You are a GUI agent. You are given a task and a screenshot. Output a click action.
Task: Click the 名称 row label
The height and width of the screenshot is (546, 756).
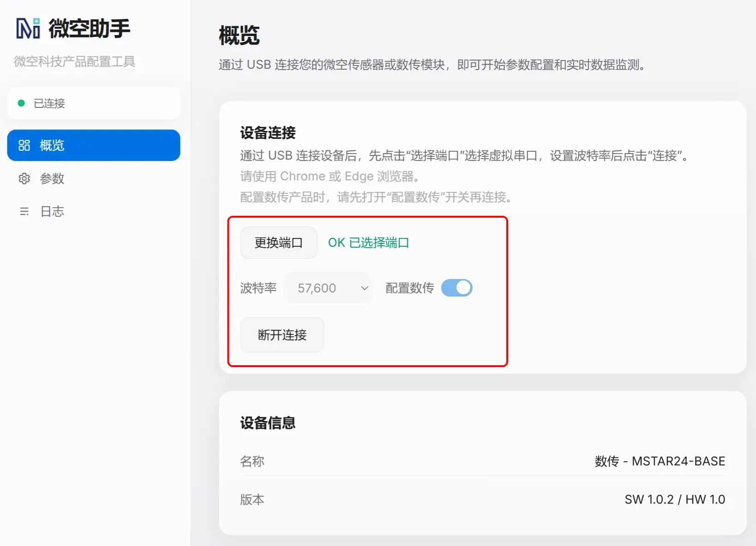click(252, 461)
